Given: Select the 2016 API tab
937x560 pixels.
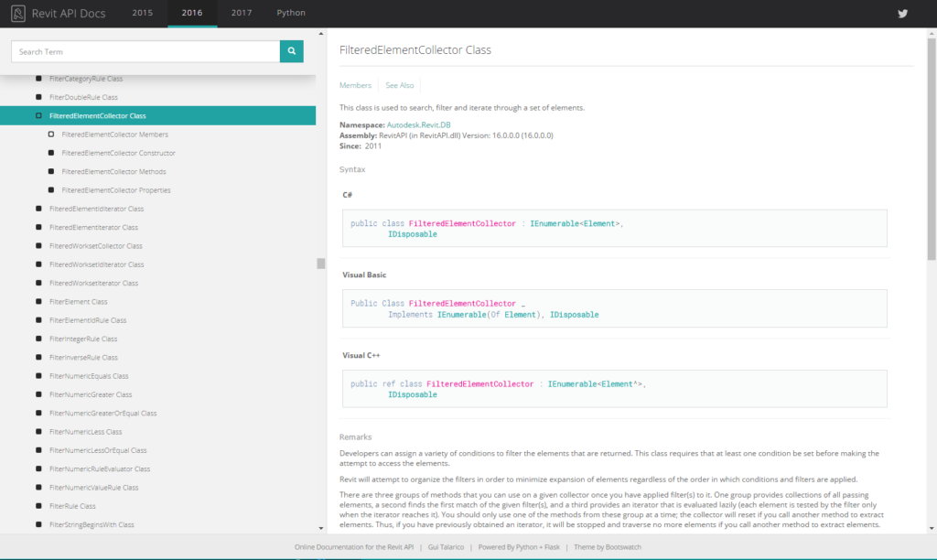Looking at the screenshot, I should [x=192, y=13].
